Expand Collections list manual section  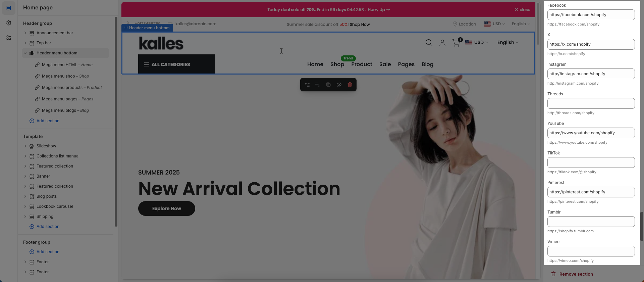point(25,156)
